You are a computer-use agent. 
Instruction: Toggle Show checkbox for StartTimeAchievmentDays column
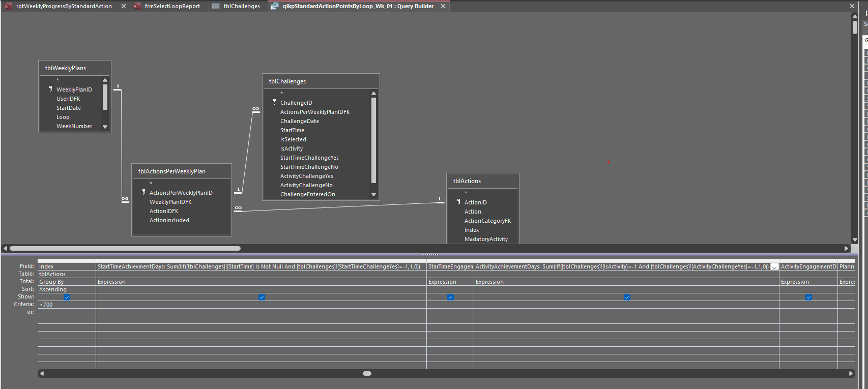coord(262,297)
